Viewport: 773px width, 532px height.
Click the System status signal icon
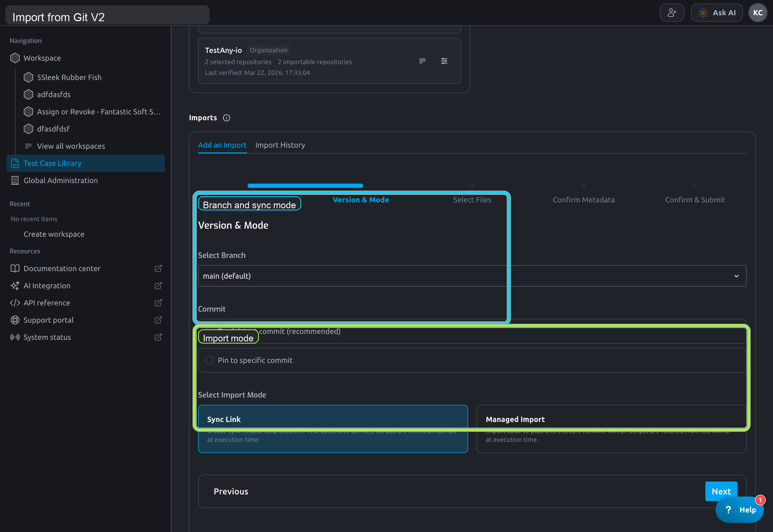point(15,337)
